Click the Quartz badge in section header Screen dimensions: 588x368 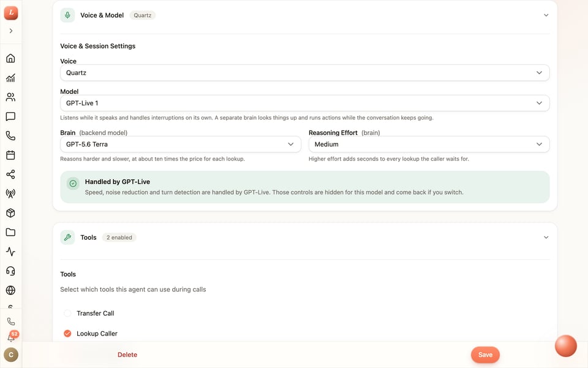point(143,15)
